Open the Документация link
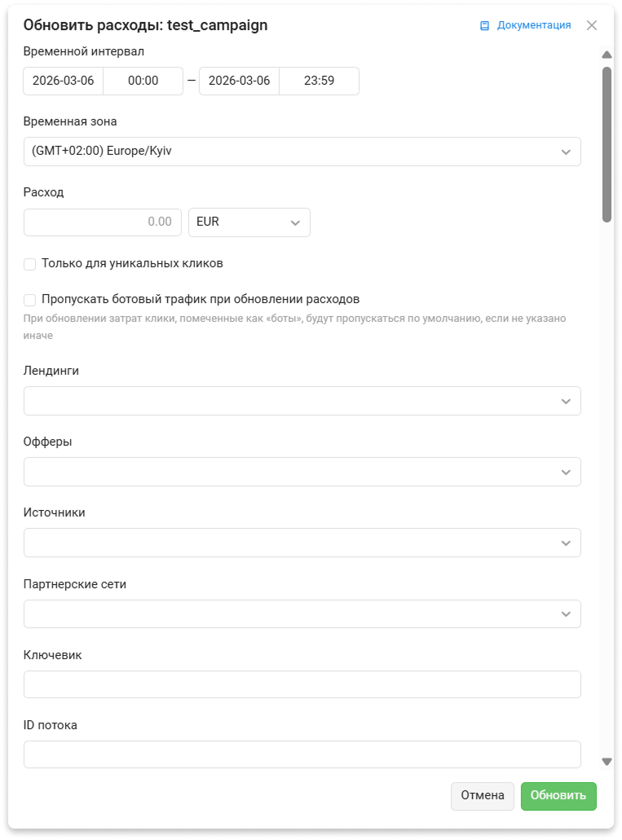 (x=534, y=25)
